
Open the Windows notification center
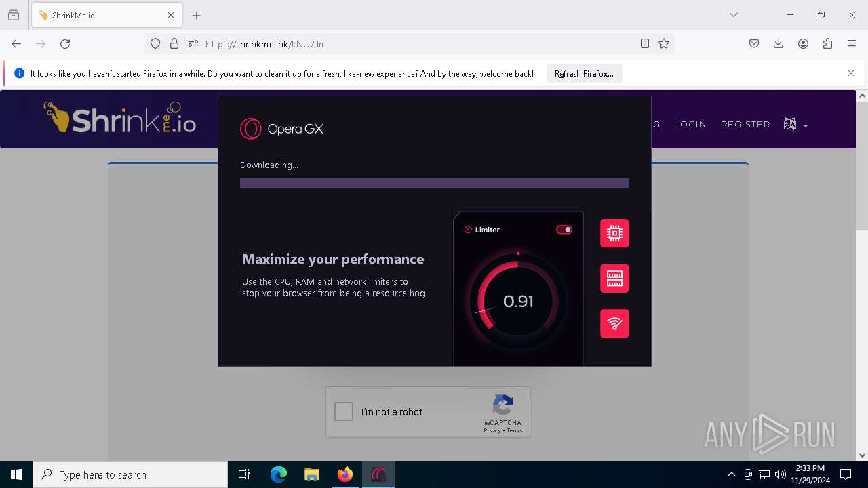coord(846,474)
